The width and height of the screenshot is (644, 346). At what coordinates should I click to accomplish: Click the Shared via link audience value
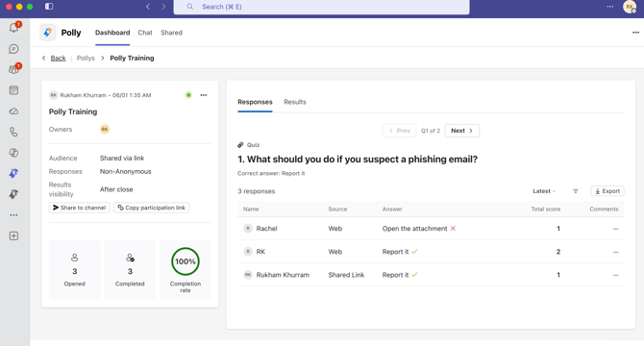122,158
